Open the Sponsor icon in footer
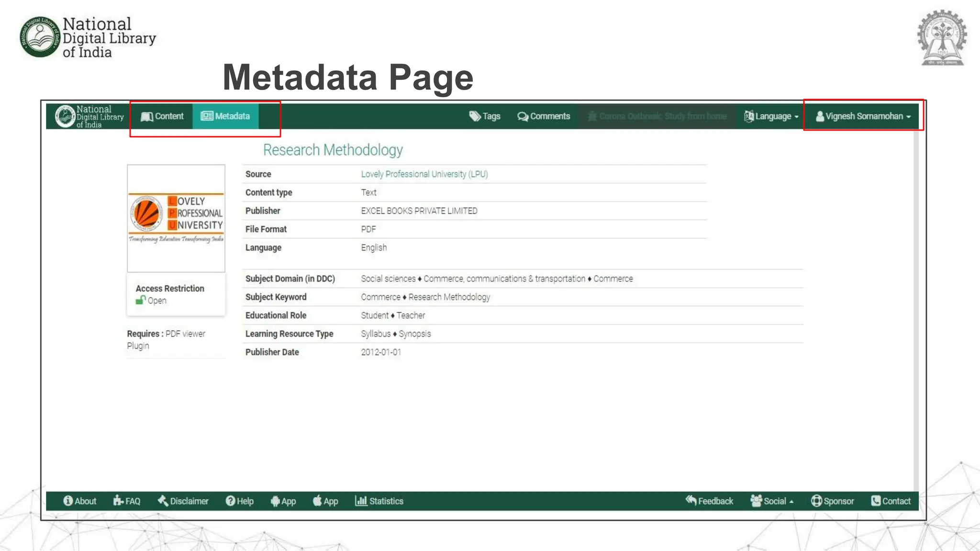The height and width of the screenshot is (551, 980). click(x=816, y=501)
